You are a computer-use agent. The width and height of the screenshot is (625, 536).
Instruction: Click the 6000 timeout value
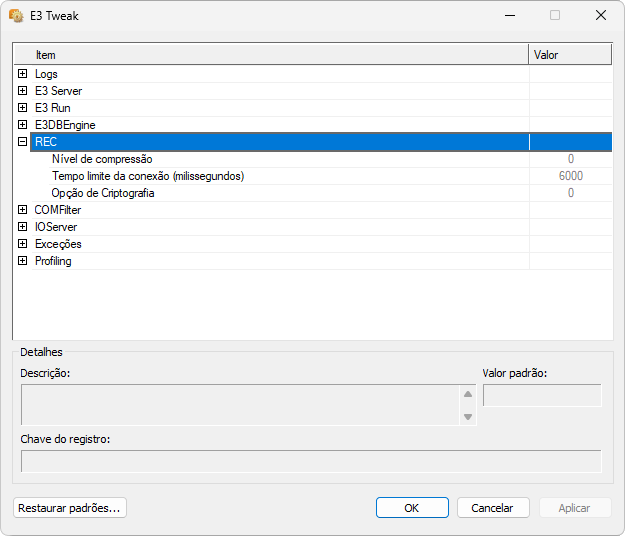(x=570, y=176)
